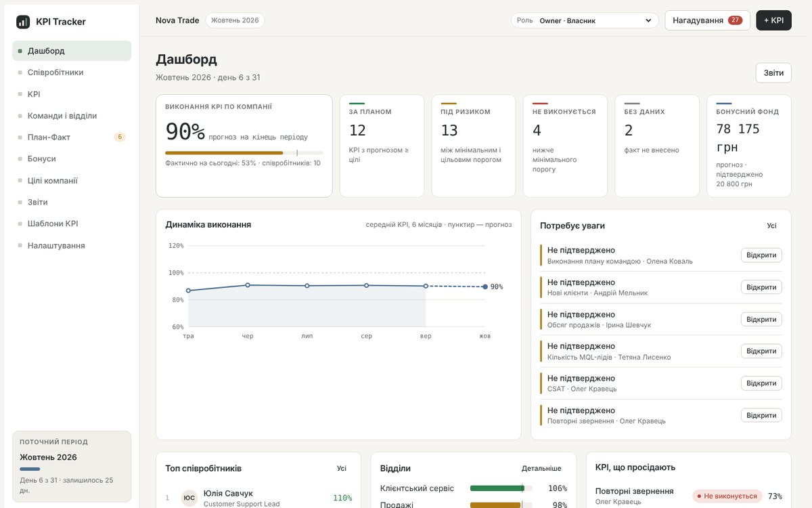Open the Без даних card
This screenshot has width=812, height=508.
point(657,146)
